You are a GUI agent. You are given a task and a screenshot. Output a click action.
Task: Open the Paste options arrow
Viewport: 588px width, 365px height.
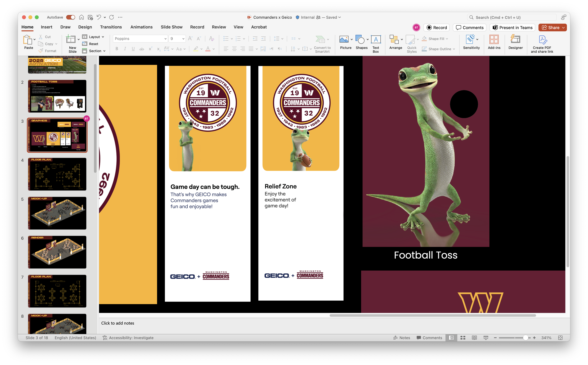click(x=35, y=39)
